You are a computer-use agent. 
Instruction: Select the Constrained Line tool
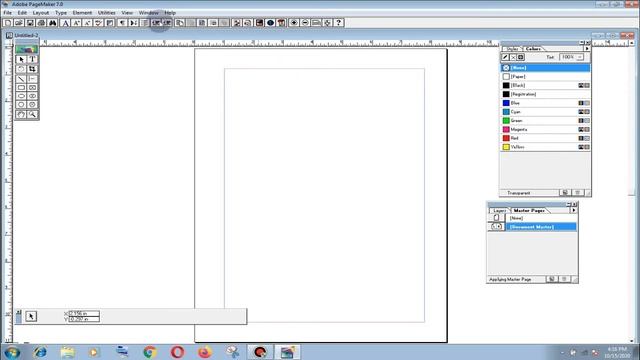(32, 78)
